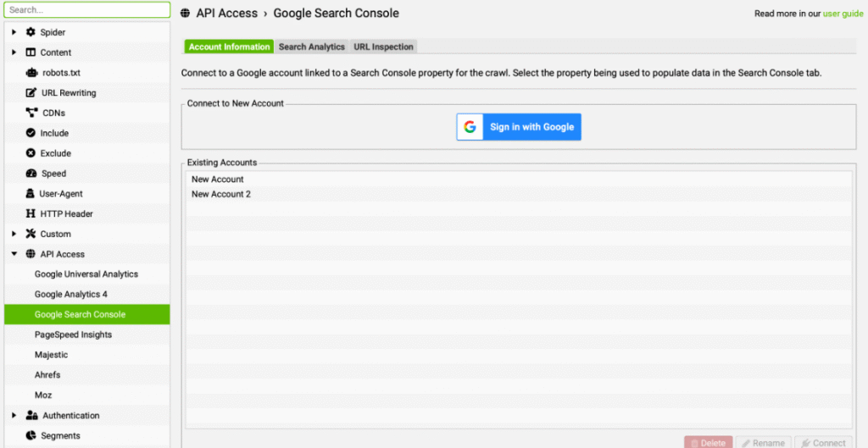Select Google Search Console in sidebar

point(87,314)
